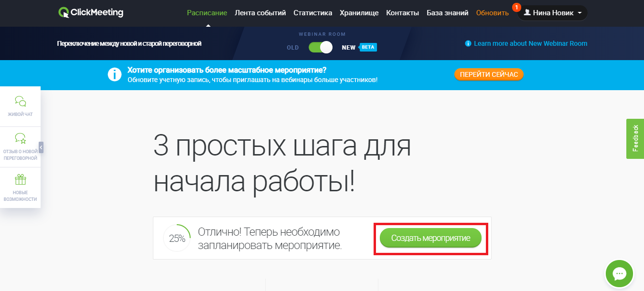The image size is (644, 291).
Task: Click the ClickMeeting logo
Action: (x=91, y=13)
